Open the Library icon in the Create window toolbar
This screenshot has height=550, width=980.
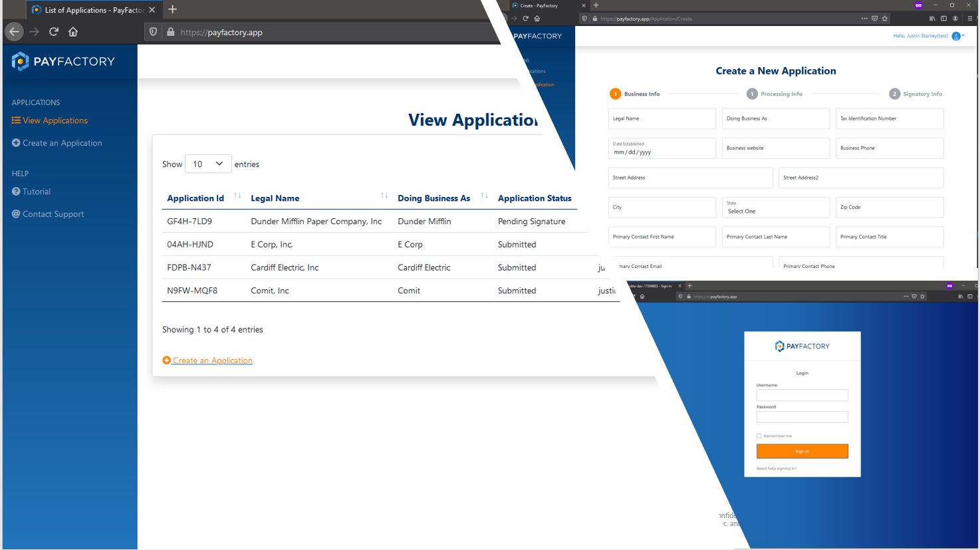point(932,19)
